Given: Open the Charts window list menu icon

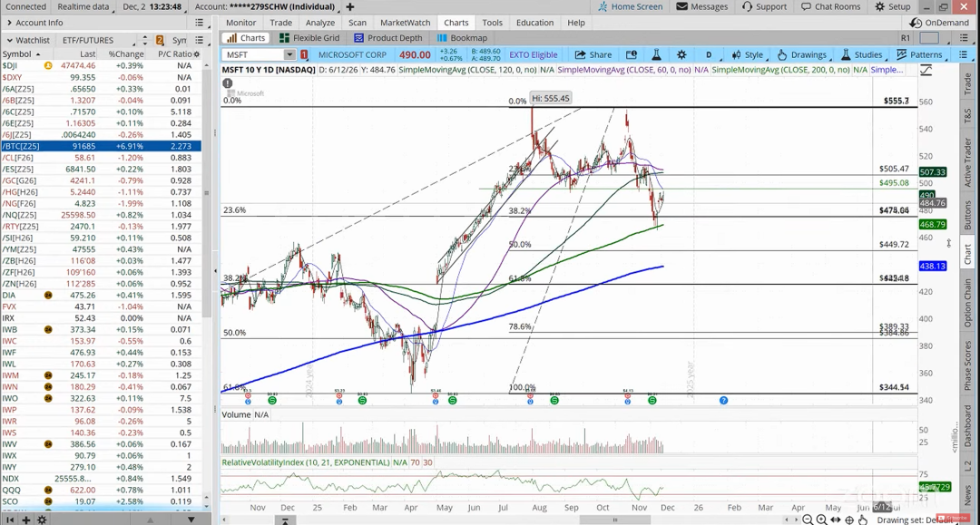Looking at the screenshot, I should (x=963, y=38).
